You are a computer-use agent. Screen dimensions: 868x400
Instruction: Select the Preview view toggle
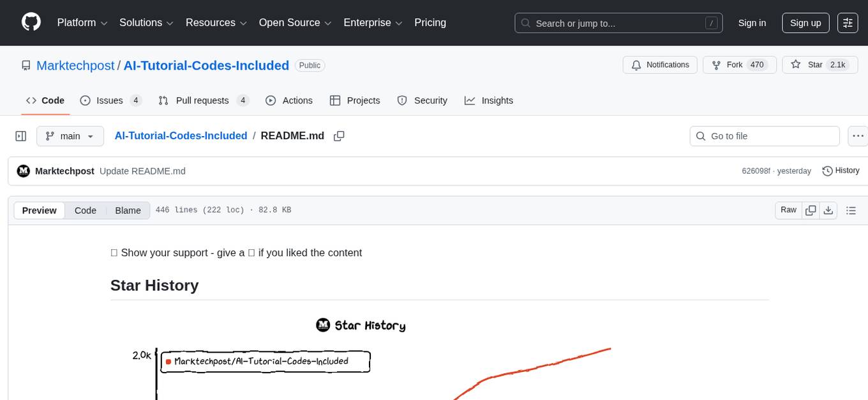click(40, 210)
